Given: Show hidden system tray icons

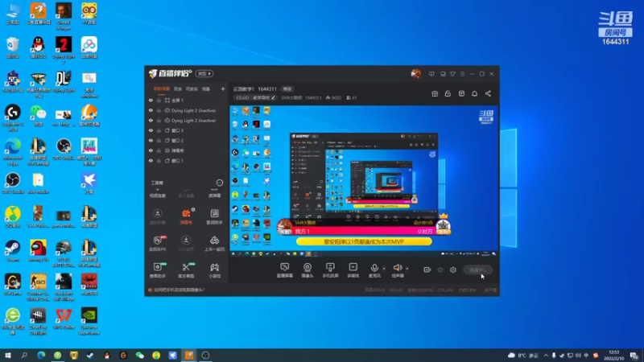Looking at the screenshot, I should click(546, 356).
